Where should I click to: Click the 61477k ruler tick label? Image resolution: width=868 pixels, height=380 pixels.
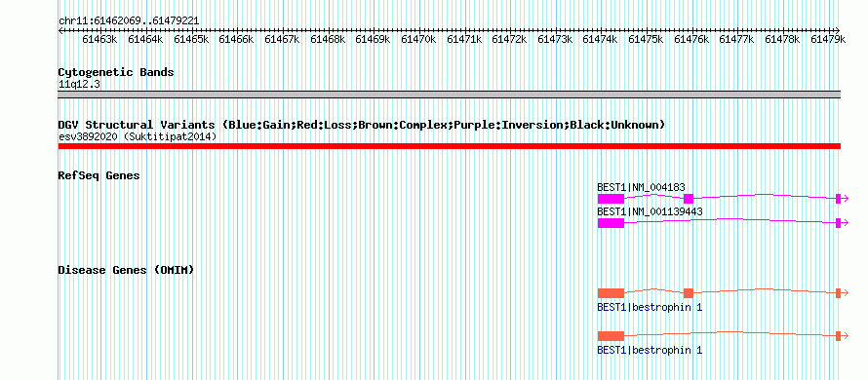coord(736,39)
